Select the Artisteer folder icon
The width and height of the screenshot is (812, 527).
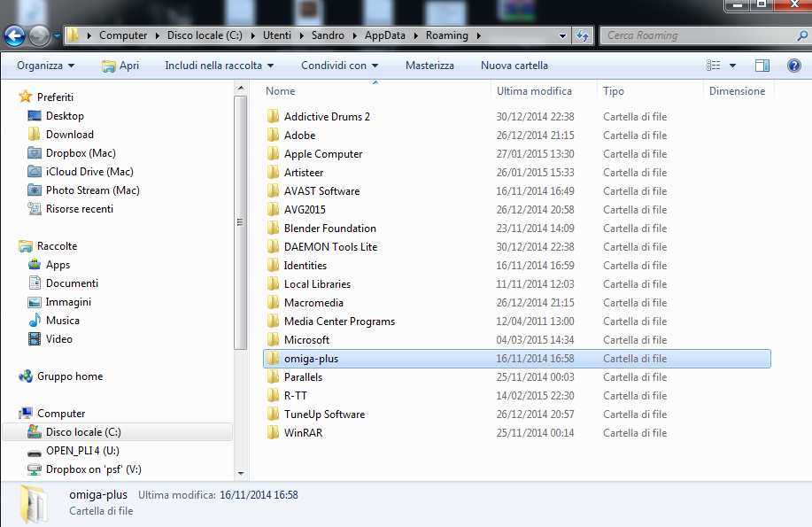tap(273, 172)
